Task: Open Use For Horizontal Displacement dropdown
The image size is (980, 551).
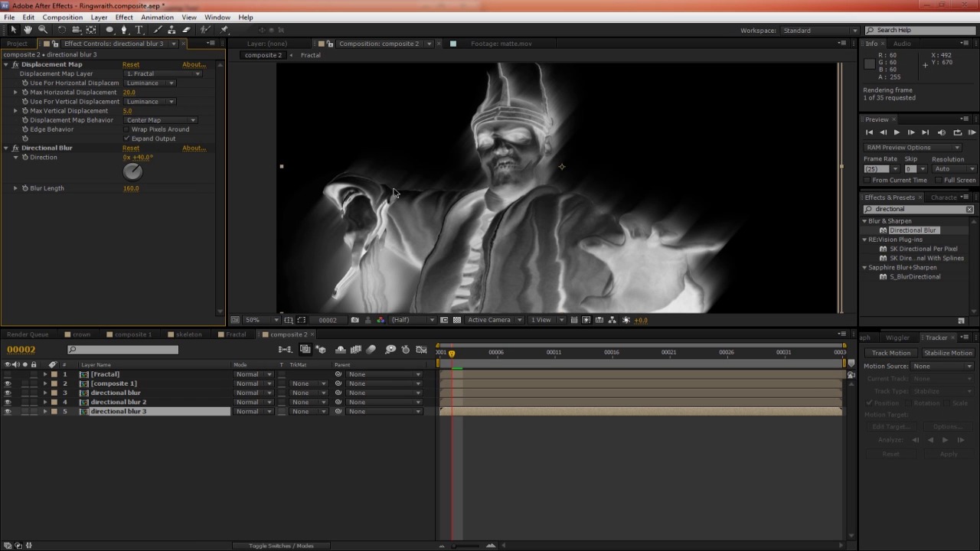Action: [149, 83]
